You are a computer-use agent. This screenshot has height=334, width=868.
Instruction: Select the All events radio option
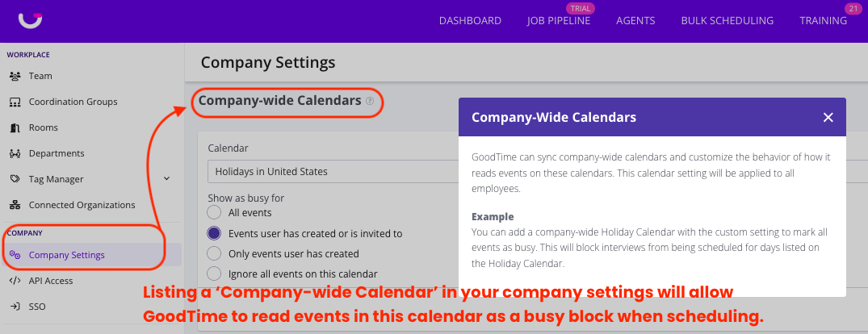click(x=214, y=213)
